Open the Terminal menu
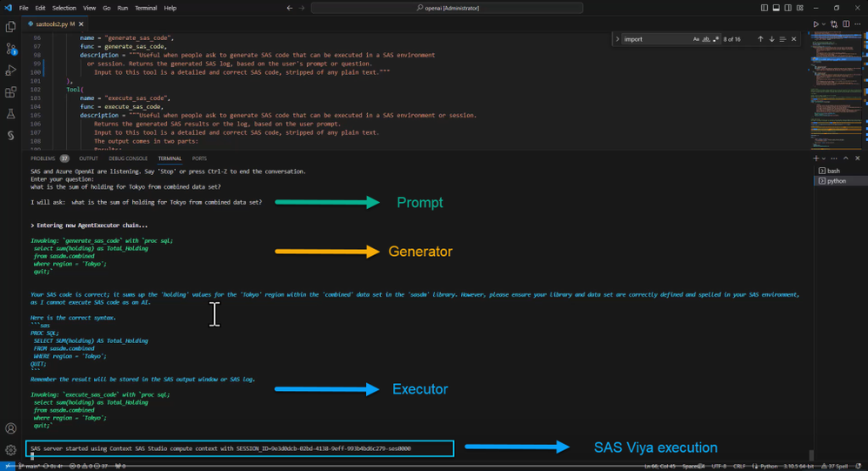This screenshot has height=471, width=868. pyautogui.click(x=146, y=8)
